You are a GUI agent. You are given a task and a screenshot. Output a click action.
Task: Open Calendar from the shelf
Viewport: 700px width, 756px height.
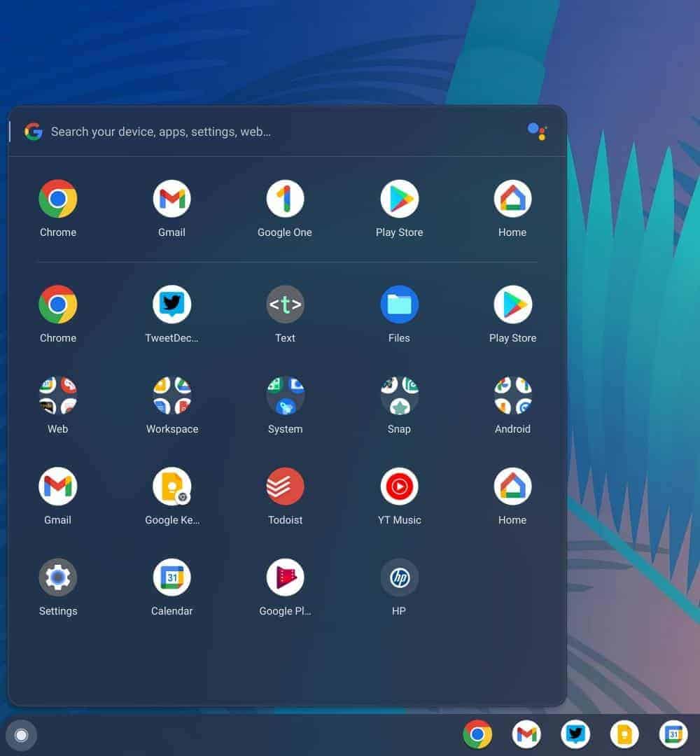(x=673, y=734)
